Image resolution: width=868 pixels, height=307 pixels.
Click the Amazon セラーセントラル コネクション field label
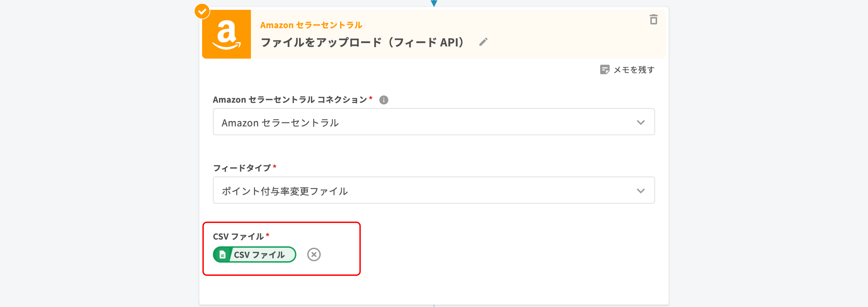point(290,100)
